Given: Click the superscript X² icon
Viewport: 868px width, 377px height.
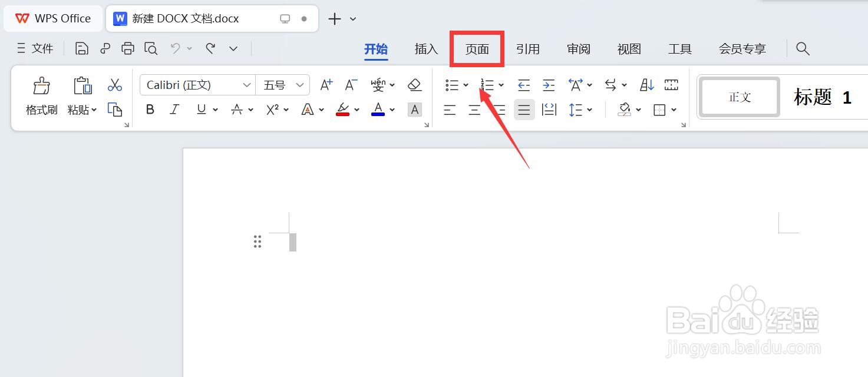Looking at the screenshot, I should coord(272,109).
